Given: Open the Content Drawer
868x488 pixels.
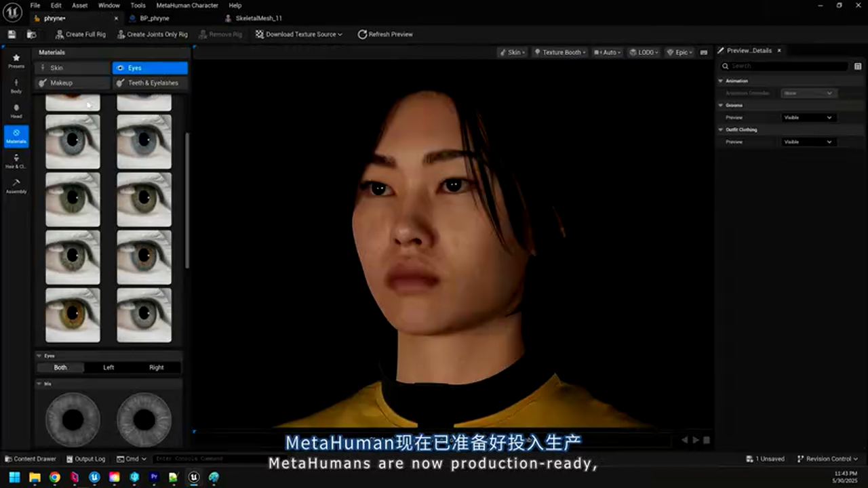Looking at the screenshot, I should click(x=31, y=459).
